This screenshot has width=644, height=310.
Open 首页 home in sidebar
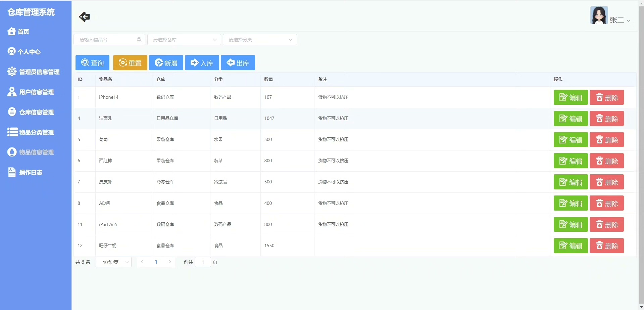point(19,32)
